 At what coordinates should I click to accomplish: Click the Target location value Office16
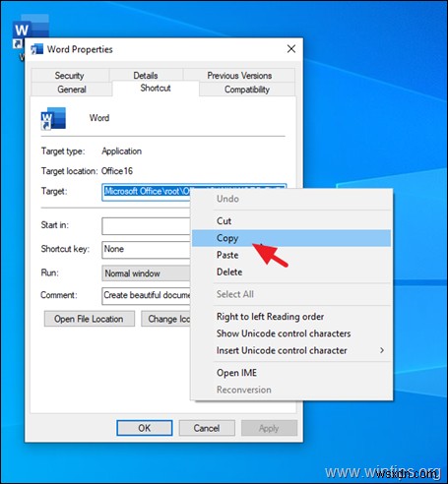point(117,171)
